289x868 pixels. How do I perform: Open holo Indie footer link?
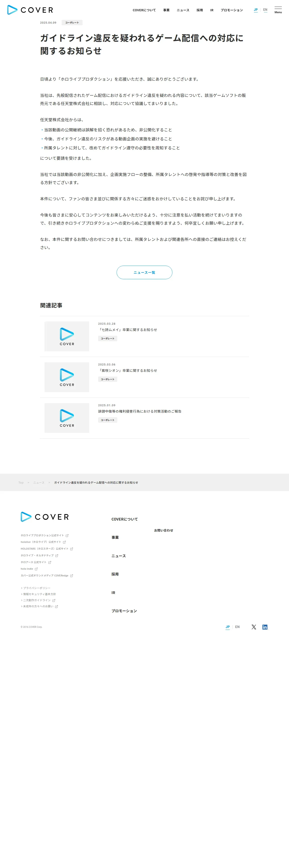click(29, 569)
